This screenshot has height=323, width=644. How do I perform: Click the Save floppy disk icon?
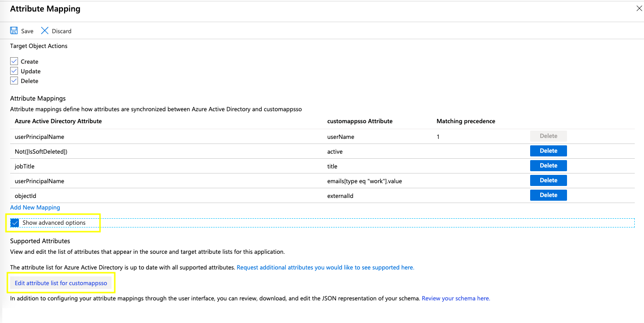coord(14,30)
